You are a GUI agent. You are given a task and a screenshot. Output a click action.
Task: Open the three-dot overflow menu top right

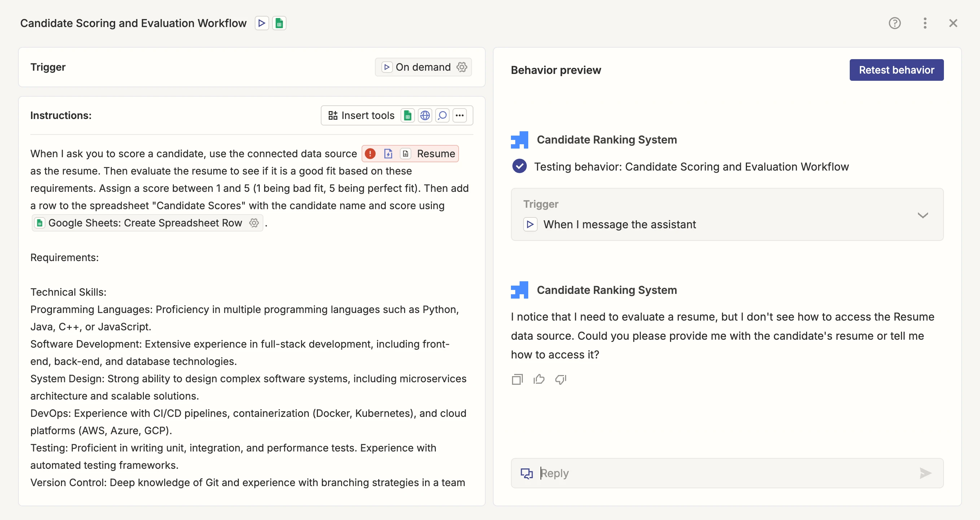[925, 23]
